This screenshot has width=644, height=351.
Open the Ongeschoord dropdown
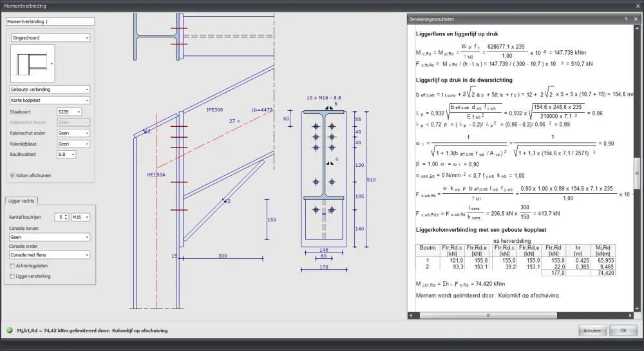point(50,38)
